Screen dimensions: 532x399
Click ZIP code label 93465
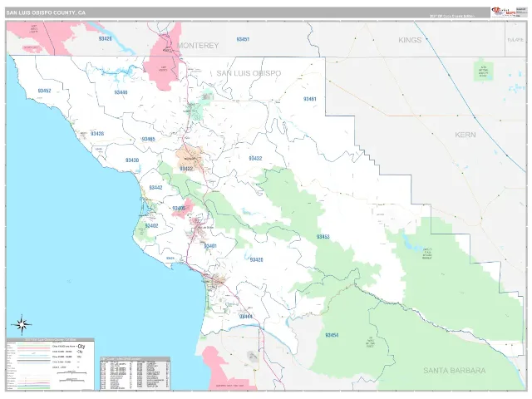coord(148,139)
